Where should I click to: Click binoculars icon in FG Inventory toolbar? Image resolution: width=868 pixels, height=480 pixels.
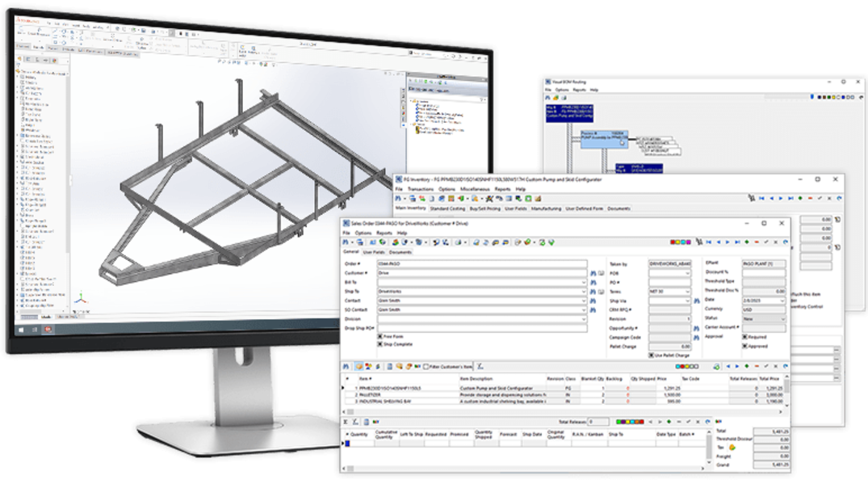click(x=398, y=198)
